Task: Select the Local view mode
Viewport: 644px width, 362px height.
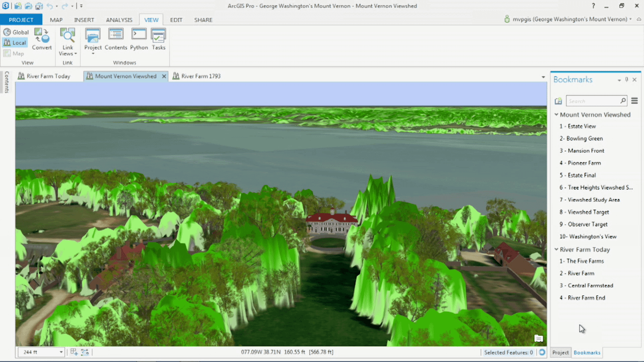Action: 15,43
